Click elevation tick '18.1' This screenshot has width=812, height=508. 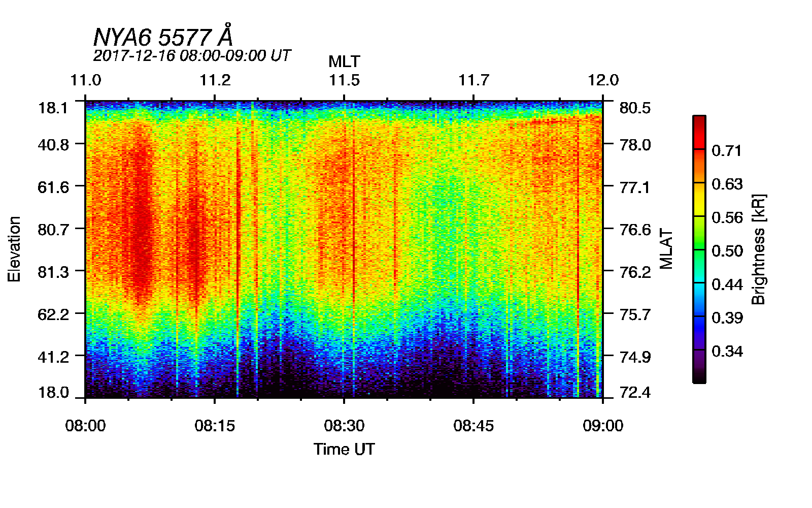(53, 108)
